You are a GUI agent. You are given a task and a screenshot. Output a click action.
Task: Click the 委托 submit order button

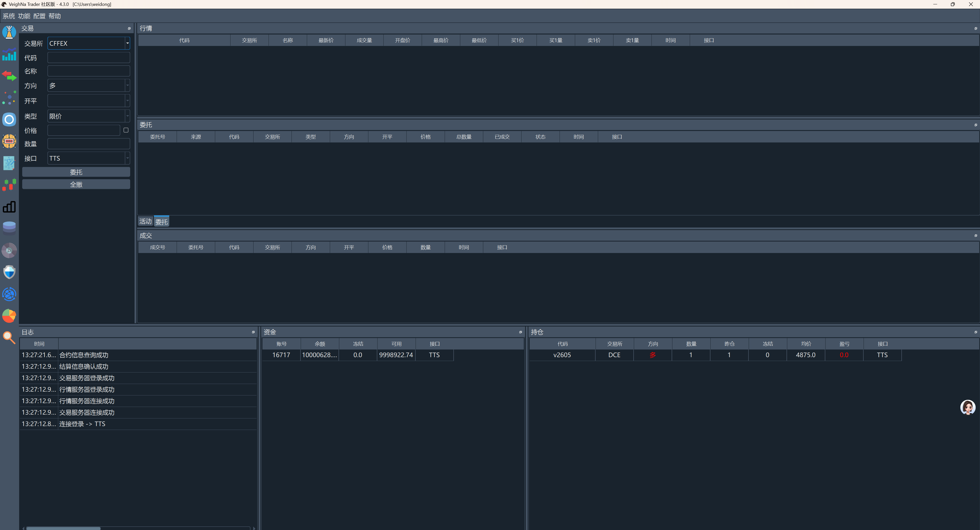[x=76, y=172]
